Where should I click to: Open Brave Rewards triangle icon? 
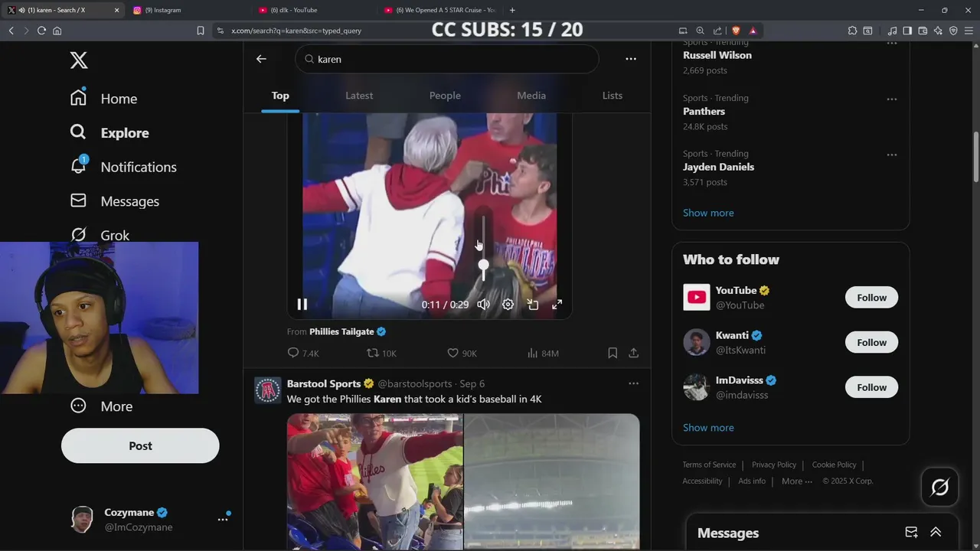pyautogui.click(x=753, y=31)
